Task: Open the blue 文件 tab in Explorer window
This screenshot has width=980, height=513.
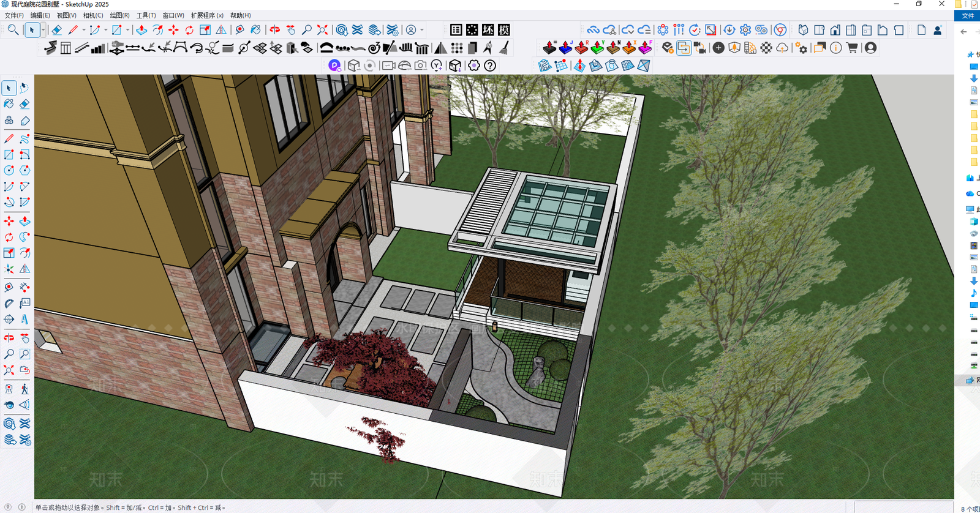Action: pyautogui.click(x=968, y=16)
